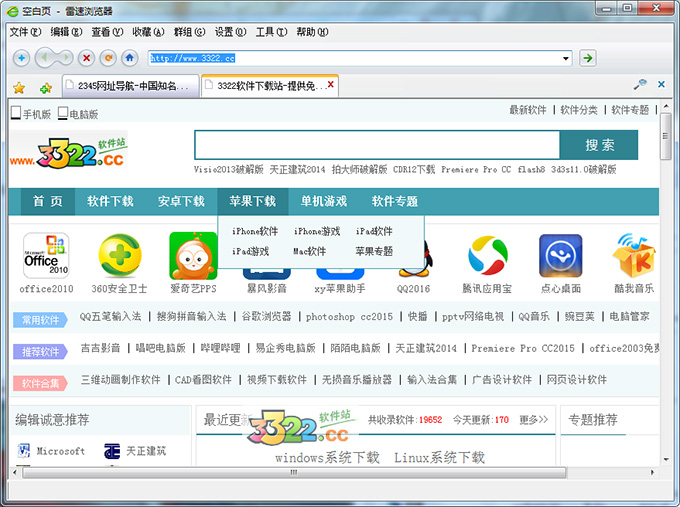Open 酷我音乐 app icon

pyautogui.click(x=634, y=255)
